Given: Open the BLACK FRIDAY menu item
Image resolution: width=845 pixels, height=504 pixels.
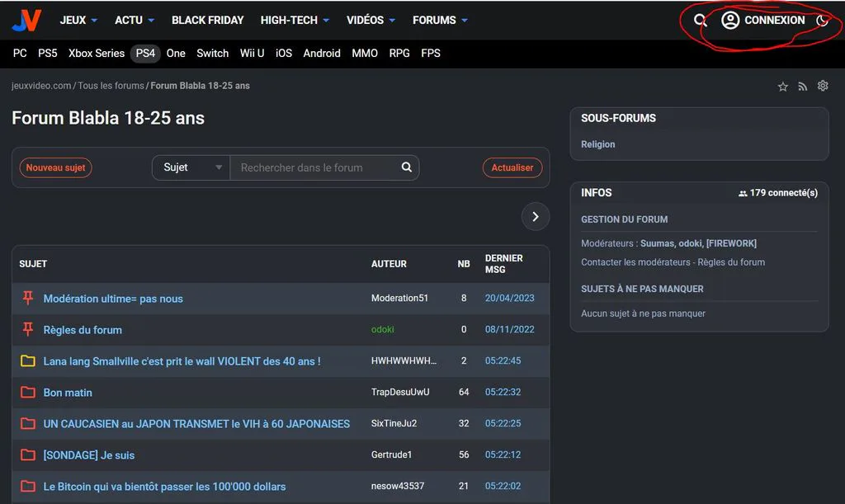Looking at the screenshot, I should [x=207, y=21].
